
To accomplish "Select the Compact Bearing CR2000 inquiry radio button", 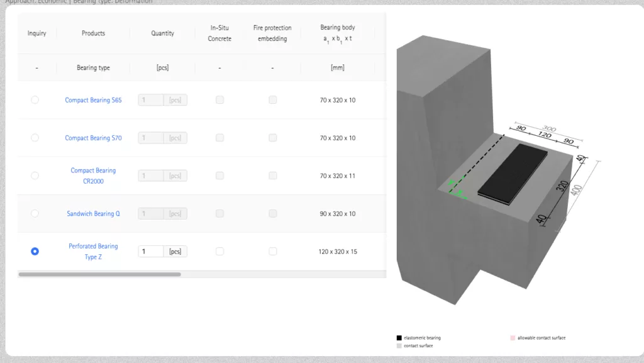I will tap(35, 176).
